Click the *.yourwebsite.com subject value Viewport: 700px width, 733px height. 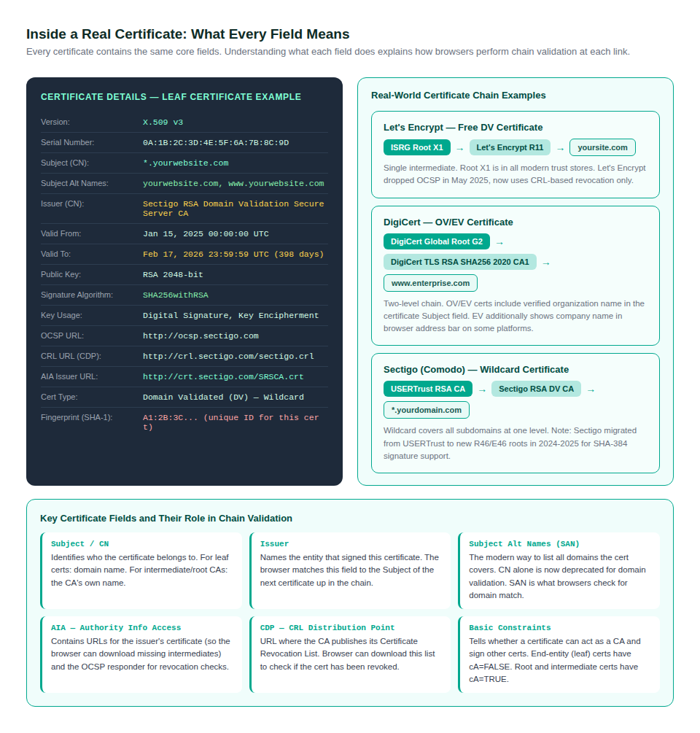tap(185, 163)
